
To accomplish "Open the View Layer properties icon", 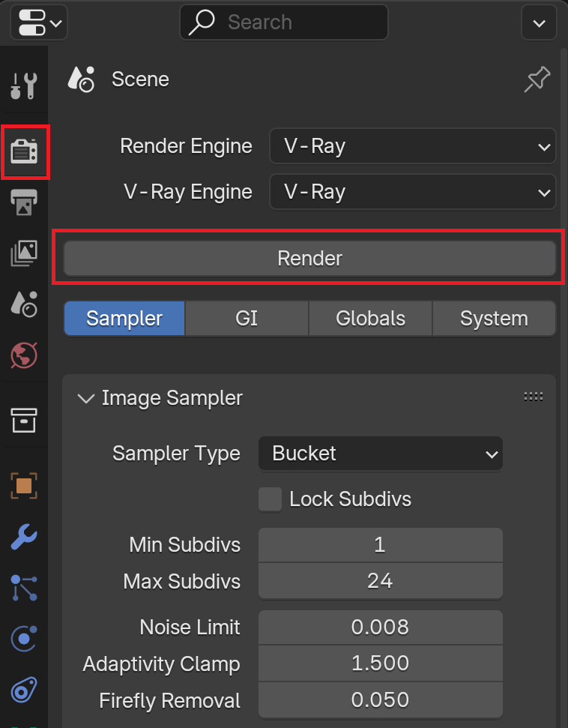I will point(24,253).
